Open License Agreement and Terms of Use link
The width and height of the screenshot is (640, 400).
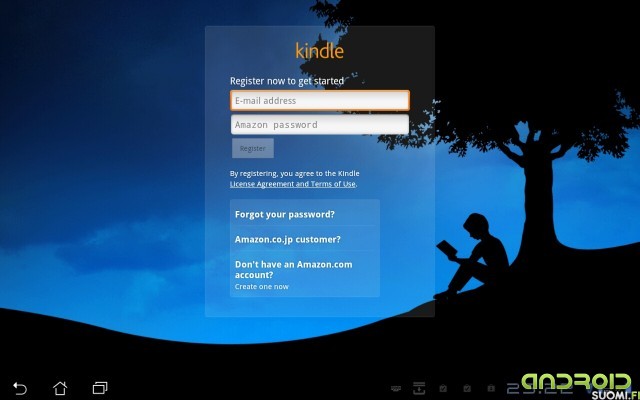pyautogui.click(x=293, y=184)
